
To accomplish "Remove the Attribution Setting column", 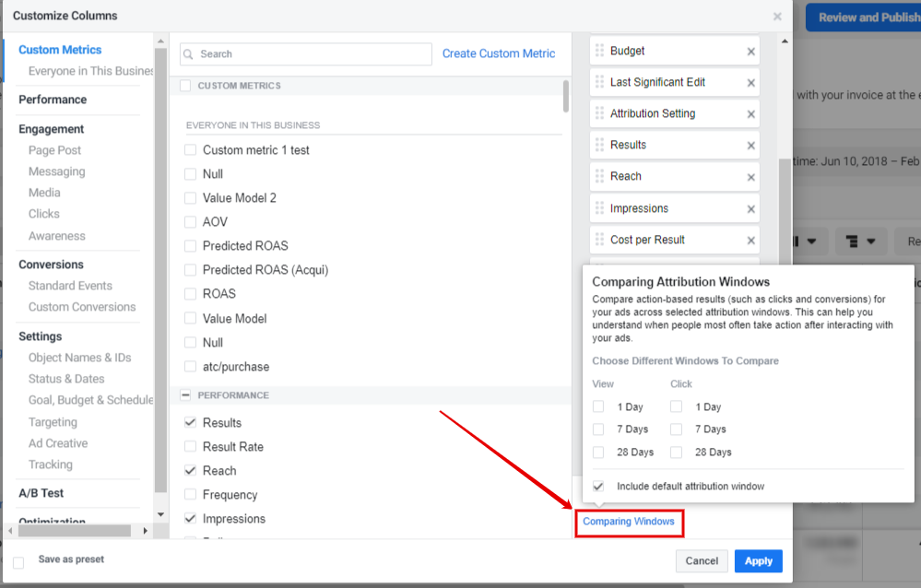I will pyautogui.click(x=750, y=114).
